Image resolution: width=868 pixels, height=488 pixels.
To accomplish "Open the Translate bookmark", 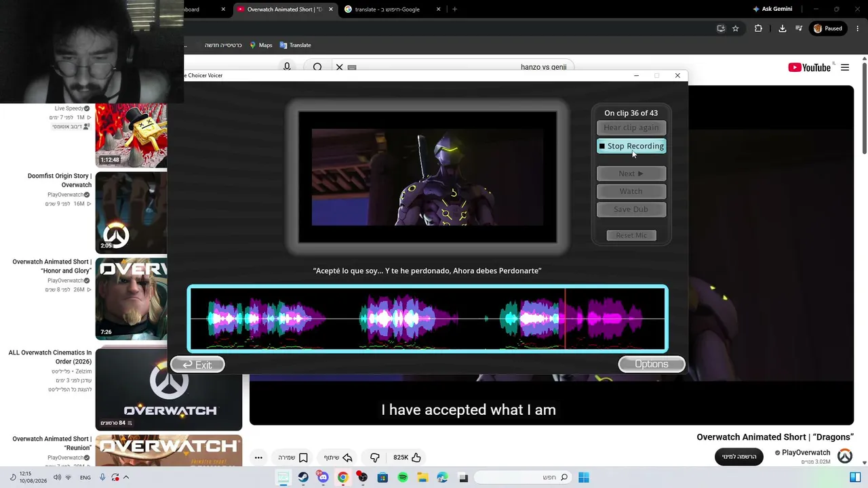I will point(296,45).
